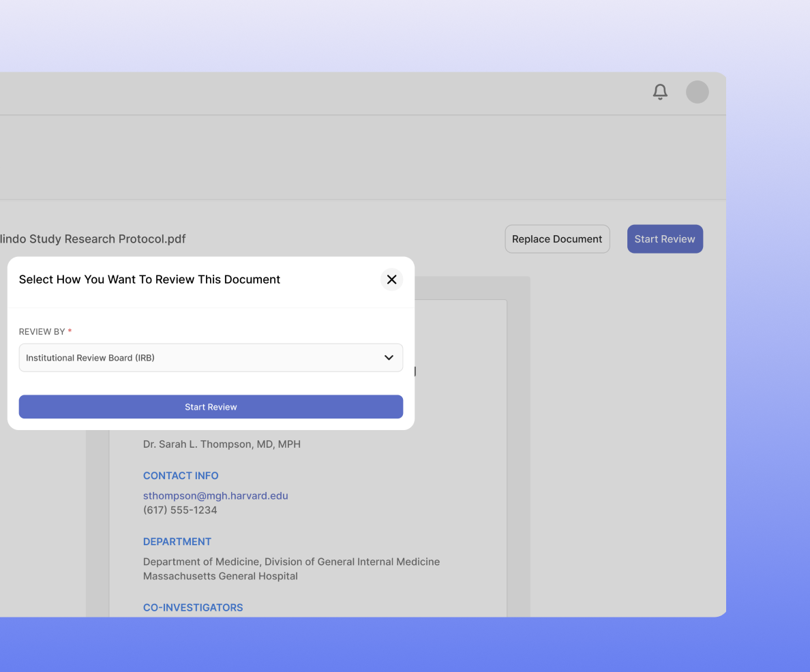The image size is (810, 672).
Task: Click the Department of Medicine division line
Action: 291,562
